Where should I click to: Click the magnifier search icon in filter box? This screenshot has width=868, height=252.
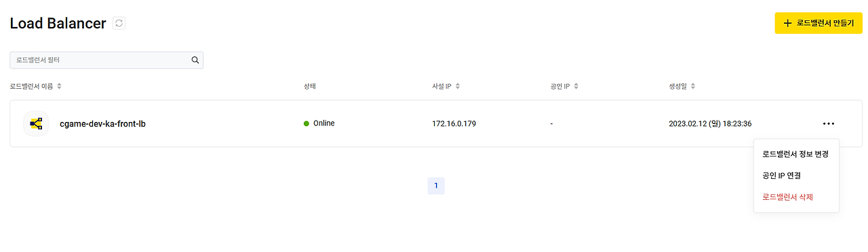(195, 60)
